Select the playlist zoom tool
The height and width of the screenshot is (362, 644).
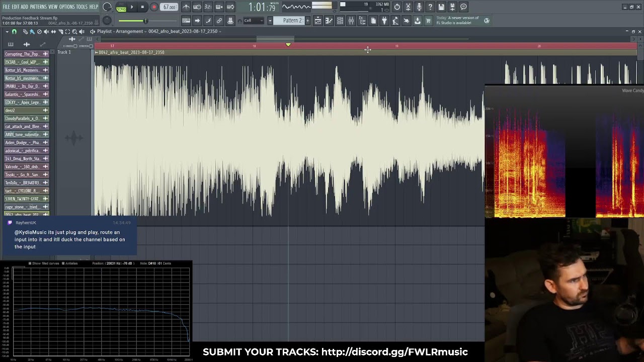(x=74, y=32)
